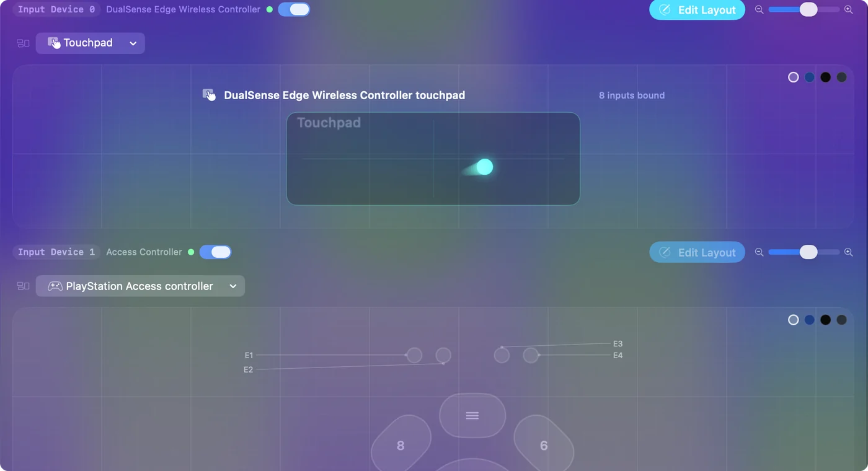This screenshot has width=868, height=471.
Task: Click Edit Layout for Input Device 0
Action: coord(697,10)
